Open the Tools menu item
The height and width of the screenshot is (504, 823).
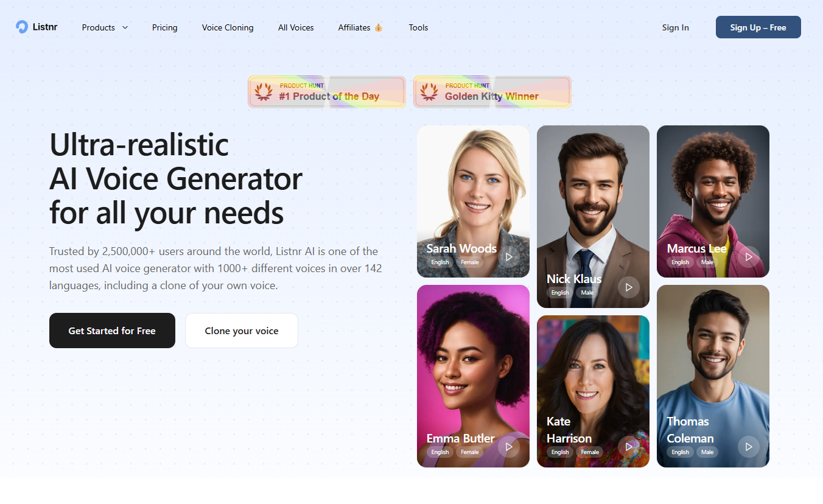click(x=418, y=27)
